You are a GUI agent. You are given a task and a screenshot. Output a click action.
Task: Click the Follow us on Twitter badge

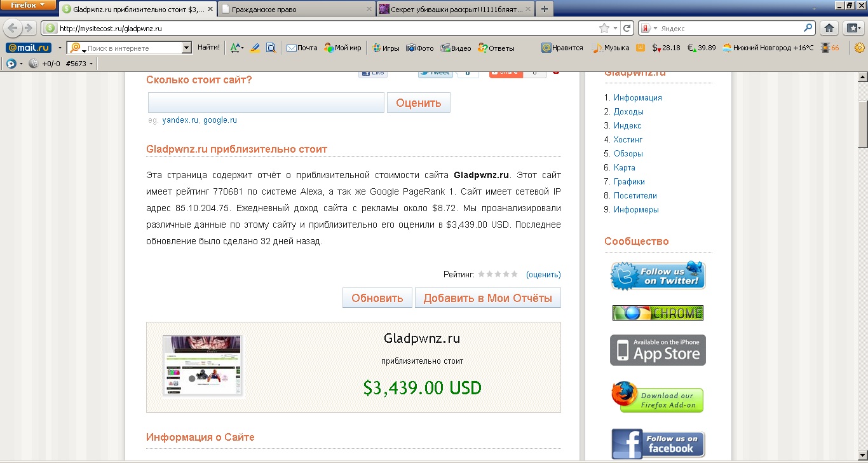(658, 275)
